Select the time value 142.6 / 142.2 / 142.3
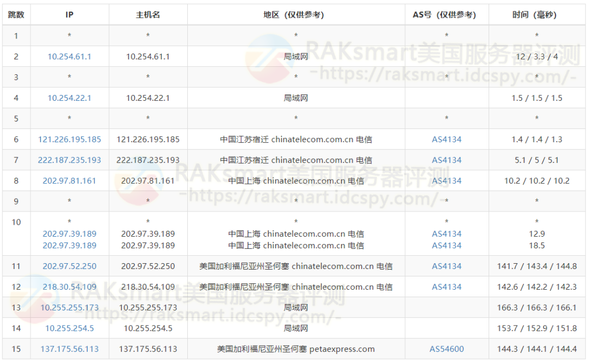Viewport: 590px width, 364px height. pyautogui.click(x=537, y=287)
